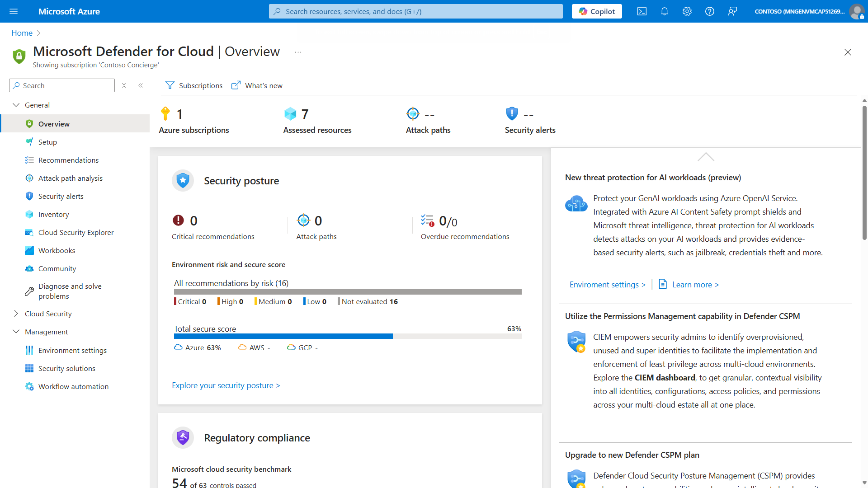Screen dimensions: 868x488
Task: Collapse the Management section
Action: coord(16,332)
